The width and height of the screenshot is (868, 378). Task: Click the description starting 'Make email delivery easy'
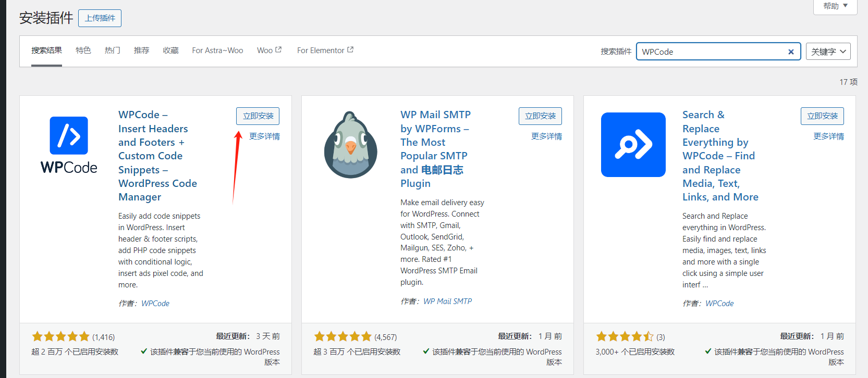[442, 242]
